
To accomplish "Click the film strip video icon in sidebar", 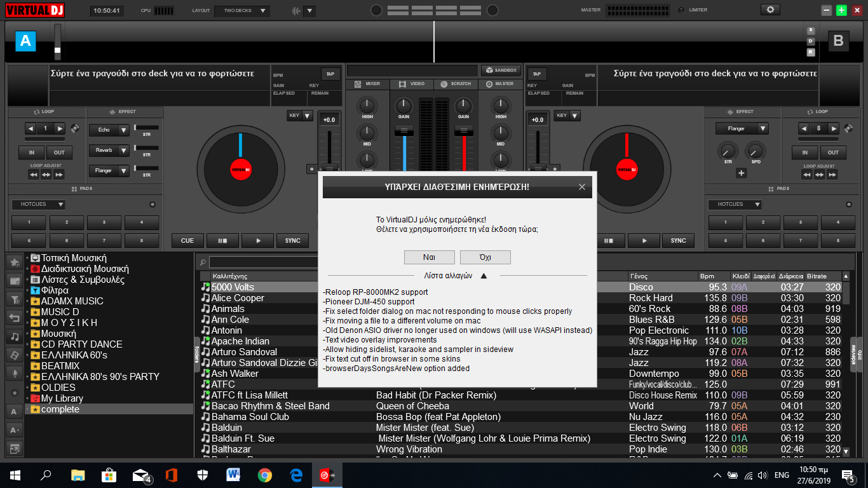I will [x=15, y=354].
